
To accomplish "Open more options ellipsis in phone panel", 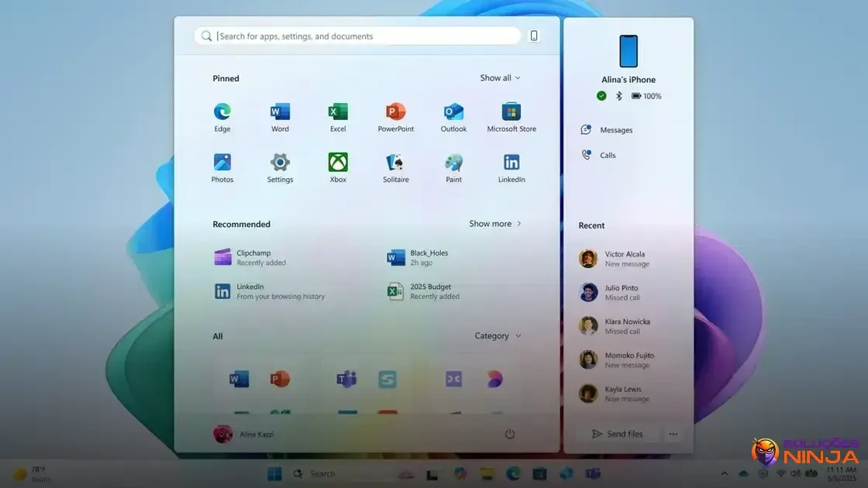I will tap(673, 434).
